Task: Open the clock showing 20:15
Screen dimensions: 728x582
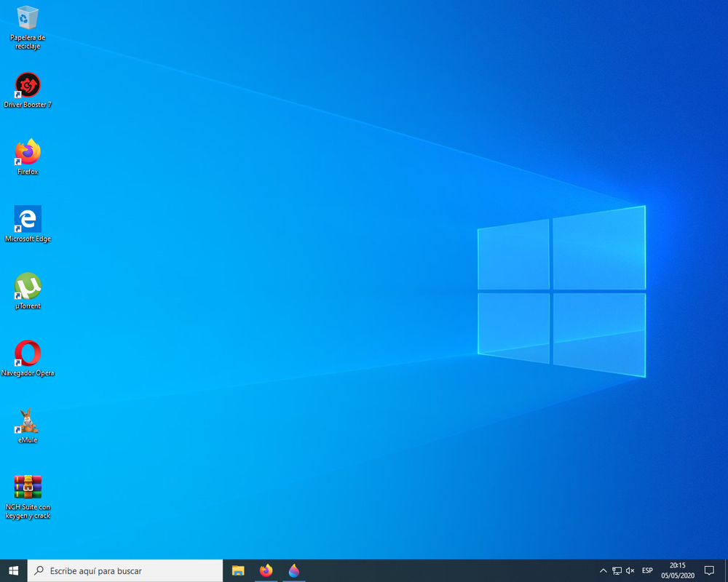Action: [677, 570]
